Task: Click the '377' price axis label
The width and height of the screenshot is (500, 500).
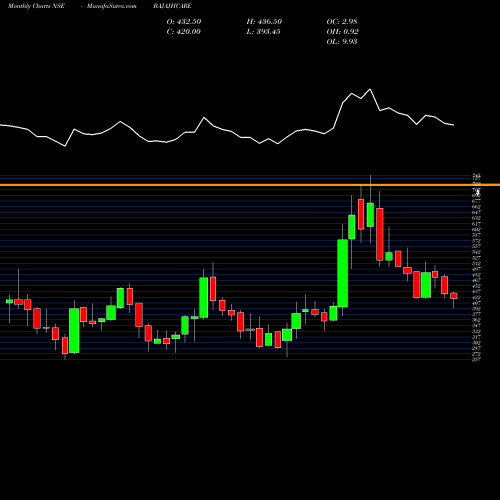Action: pyautogui.click(x=476, y=314)
